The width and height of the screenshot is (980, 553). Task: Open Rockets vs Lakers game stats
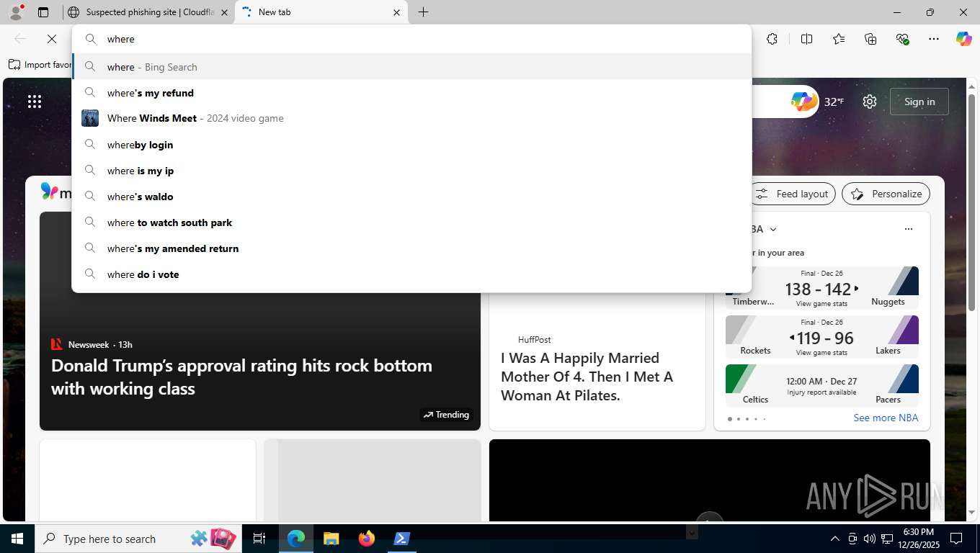pyautogui.click(x=822, y=336)
